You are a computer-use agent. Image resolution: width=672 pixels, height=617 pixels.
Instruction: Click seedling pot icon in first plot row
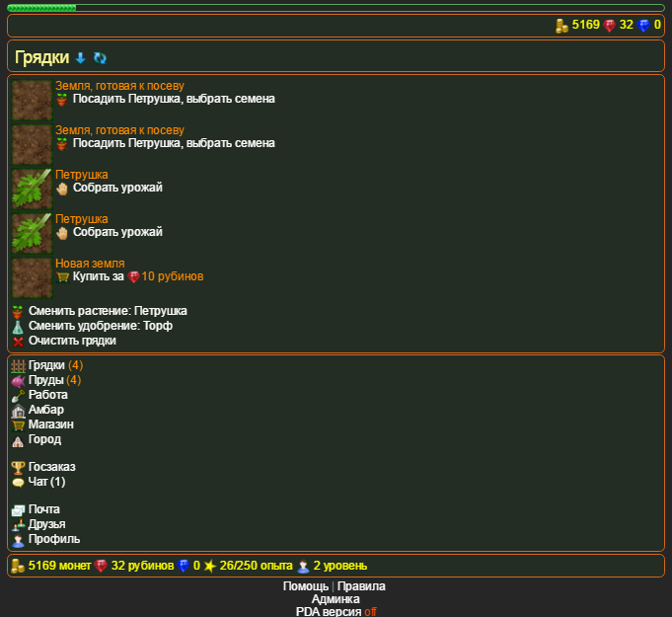click(62, 100)
